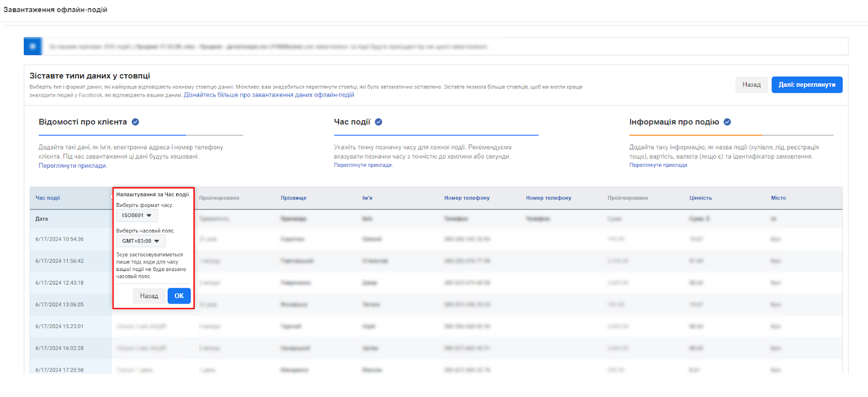This screenshot has width=868, height=397.
Task: Open the ISO8601 time format dropdown
Action: point(137,216)
